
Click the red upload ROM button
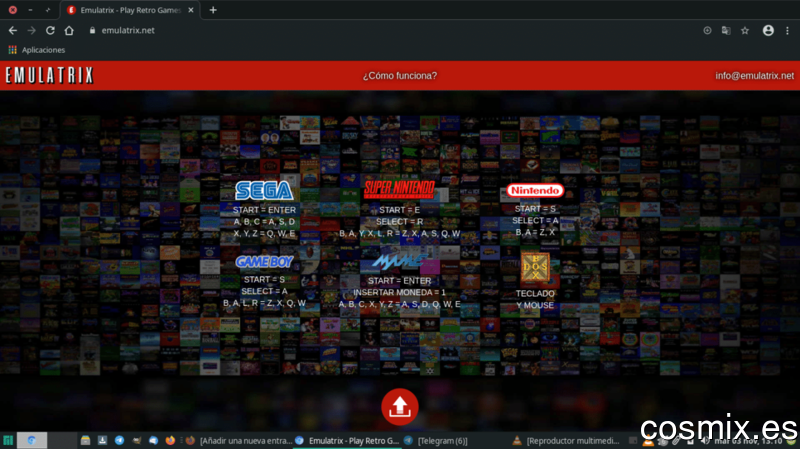click(x=399, y=407)
